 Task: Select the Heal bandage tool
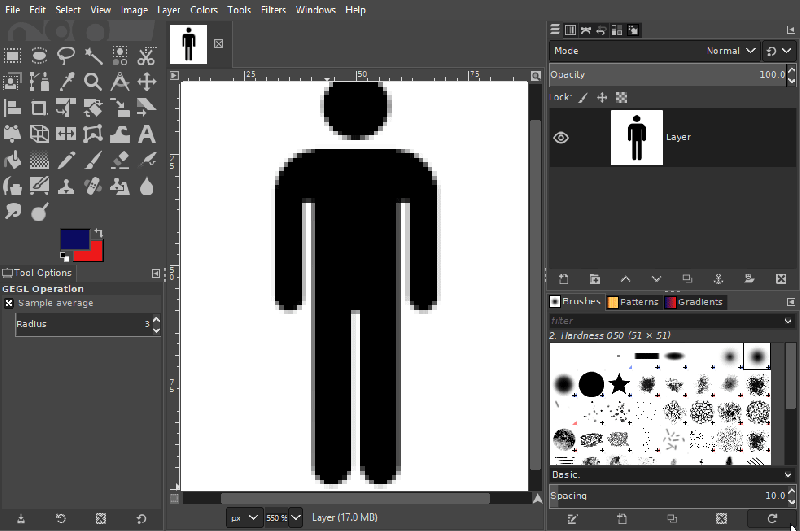(93, 187)
